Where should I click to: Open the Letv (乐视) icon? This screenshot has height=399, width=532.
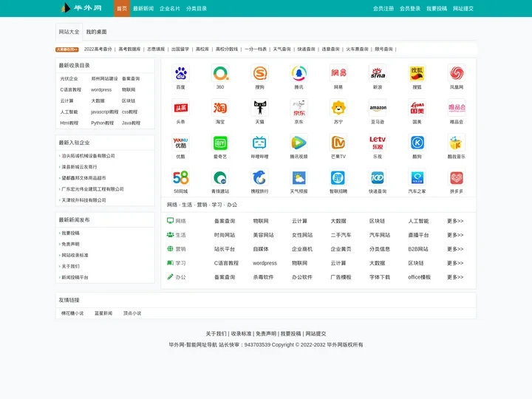pos(378,143)
